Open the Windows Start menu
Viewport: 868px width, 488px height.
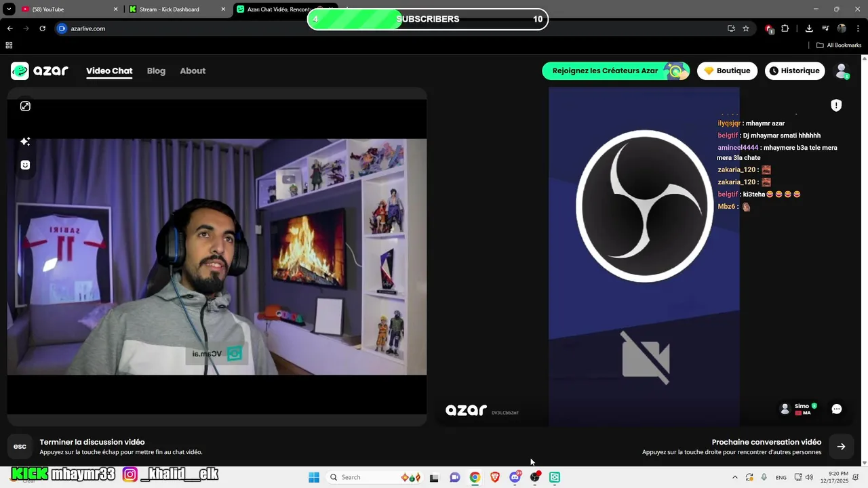pos(313,477)
